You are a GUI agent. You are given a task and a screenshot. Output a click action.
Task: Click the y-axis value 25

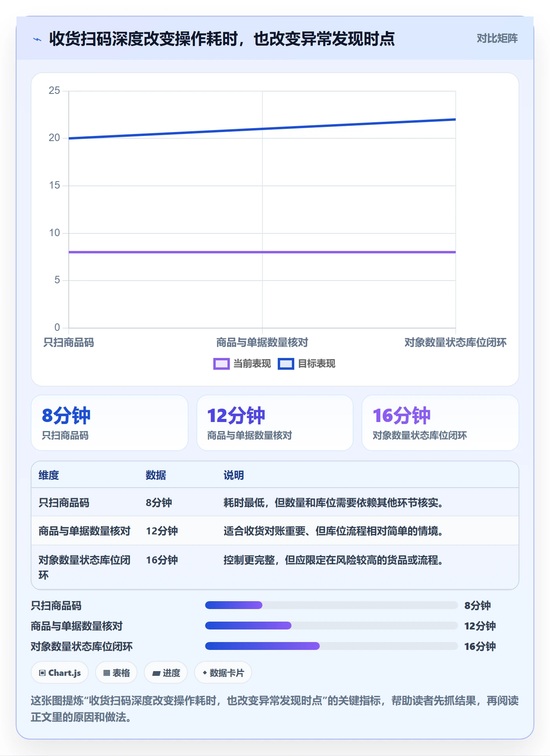tap(54, 91)
